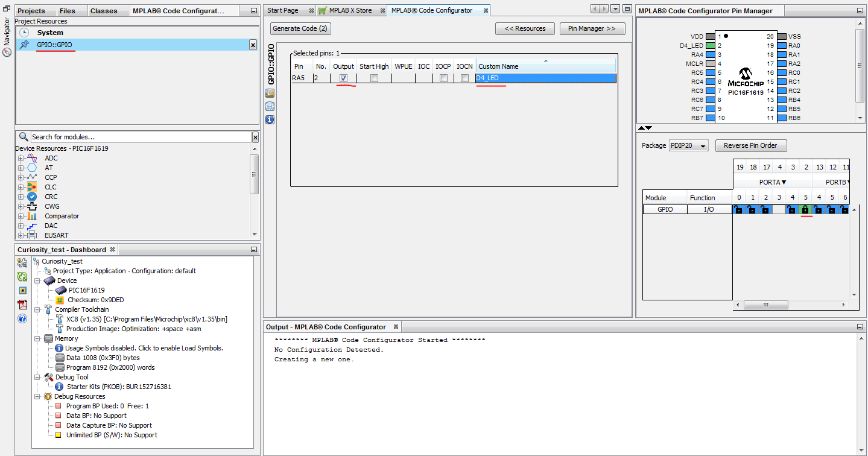Click the RA4 pin 3 on chip diagram

711,54
